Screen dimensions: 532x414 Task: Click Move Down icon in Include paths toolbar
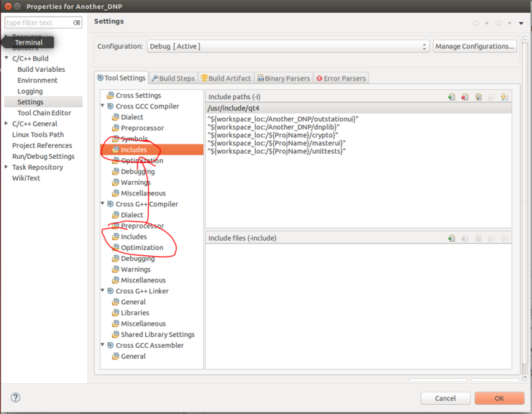tap(504, 97)
